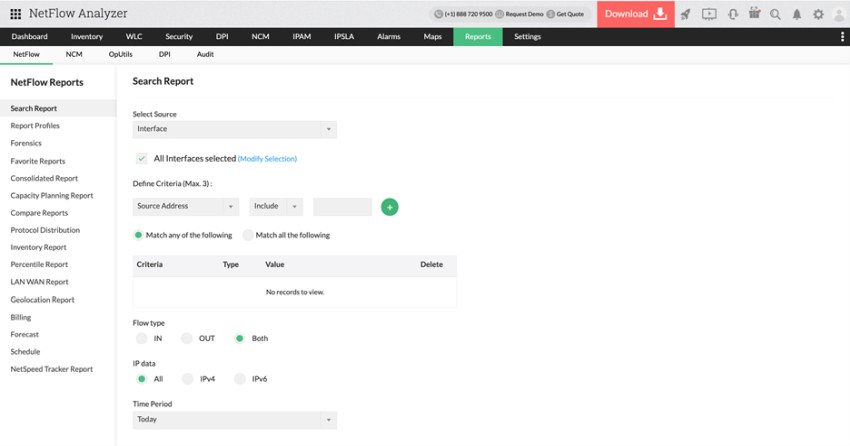Open the user profile avatar icon

tap(839, 15)
